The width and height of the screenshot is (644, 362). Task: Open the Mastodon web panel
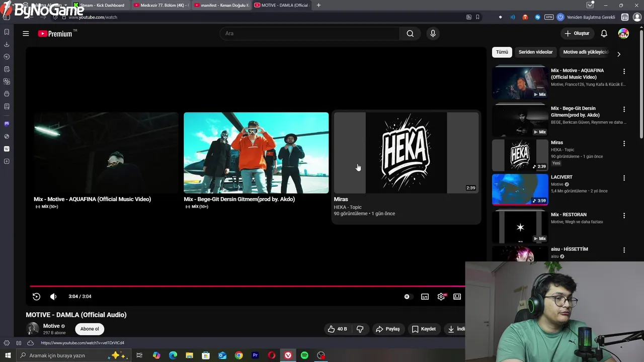(7, 124)
